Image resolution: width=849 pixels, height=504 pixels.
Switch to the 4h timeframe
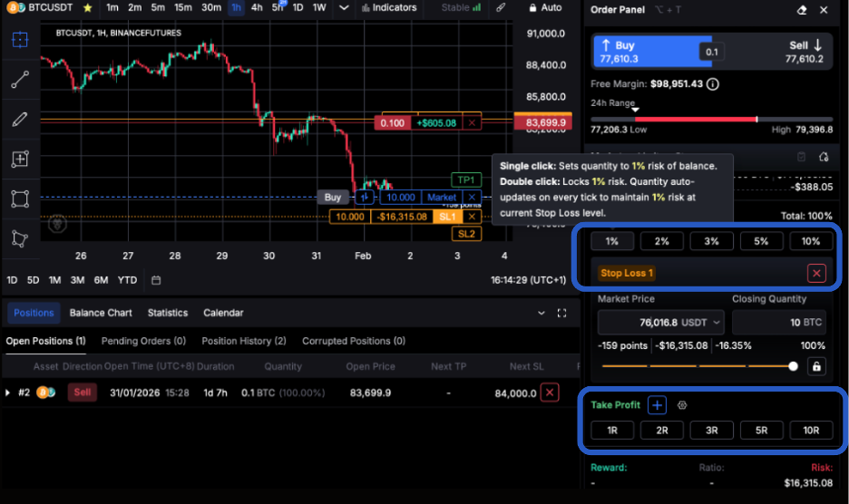[257, 7]
